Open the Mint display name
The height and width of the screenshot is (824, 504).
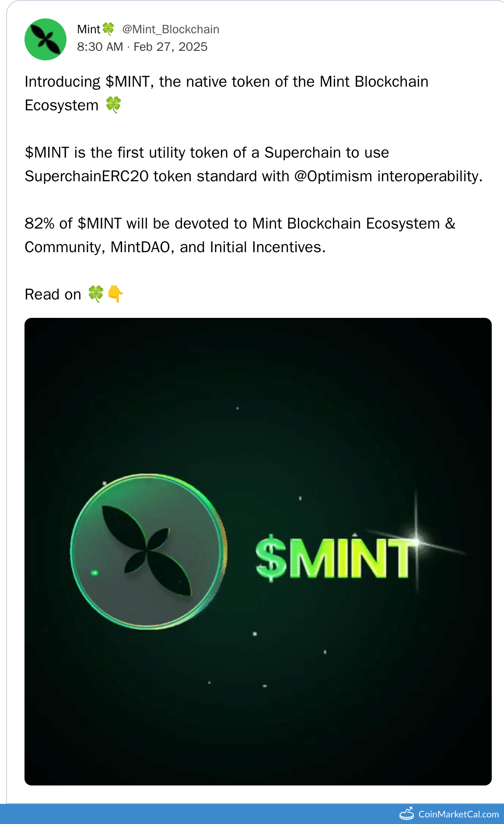[x=89, y=29]
